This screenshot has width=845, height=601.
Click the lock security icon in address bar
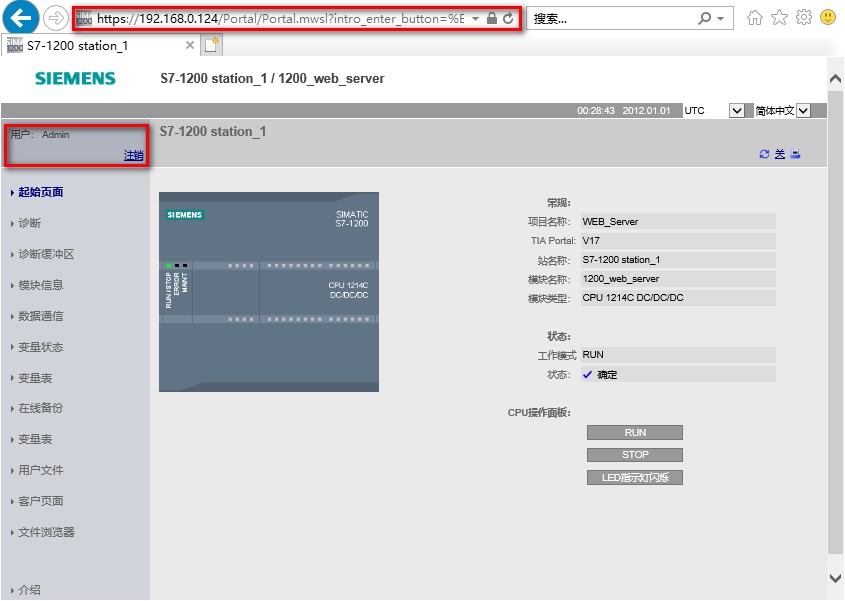491,19
